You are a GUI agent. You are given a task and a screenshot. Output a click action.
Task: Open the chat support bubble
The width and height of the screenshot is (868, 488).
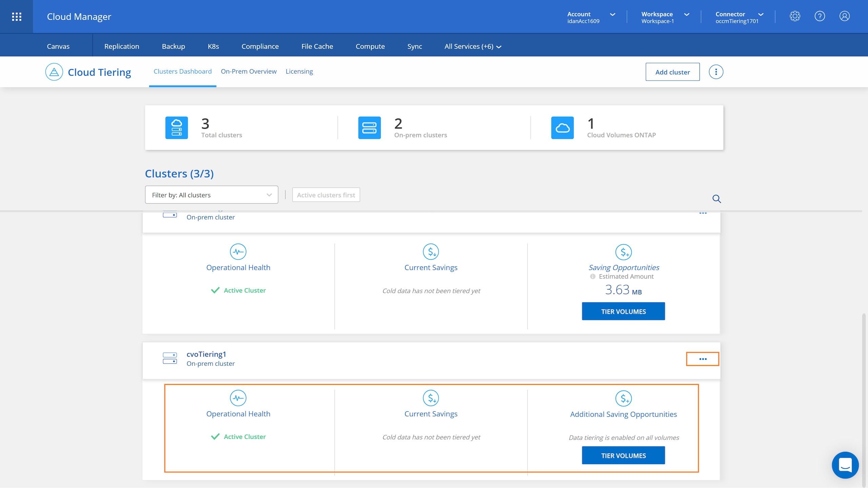click(x=845, y=465)
